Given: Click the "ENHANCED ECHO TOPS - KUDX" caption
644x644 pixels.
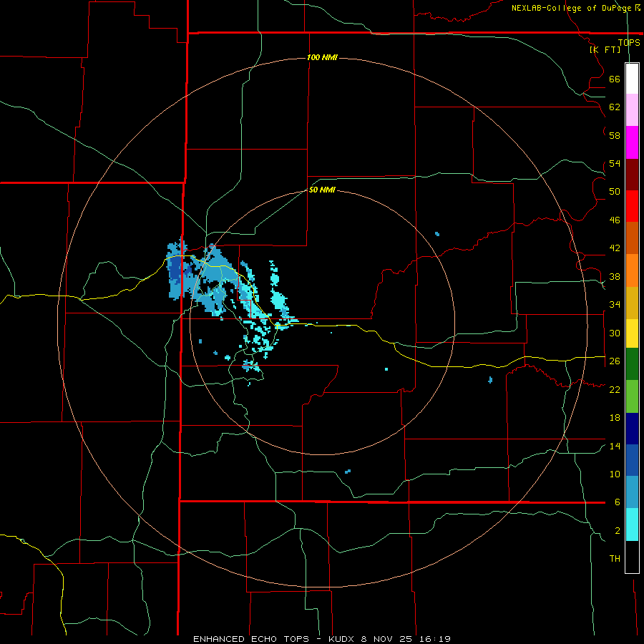Looking at the screenshot, I should [274, 639].
